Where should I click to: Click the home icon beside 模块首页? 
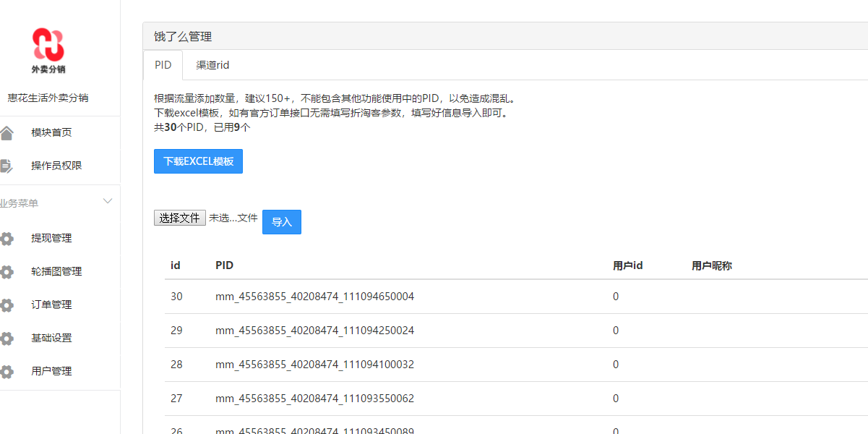6,132
